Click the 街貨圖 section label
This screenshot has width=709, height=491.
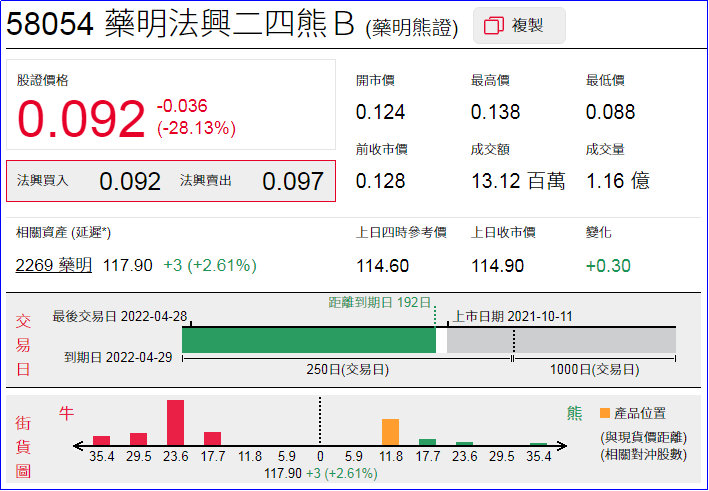pos(23,447)
